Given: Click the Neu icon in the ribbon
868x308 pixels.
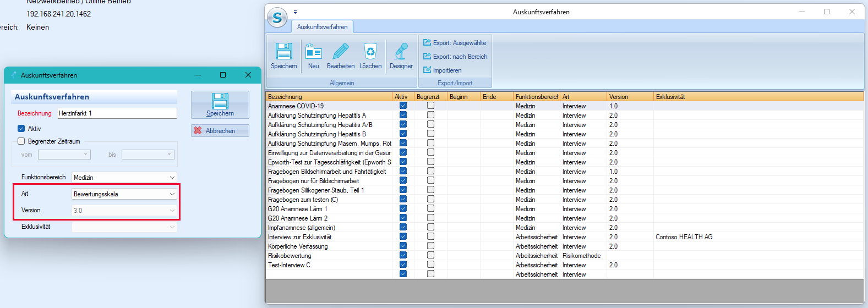Looking at the screenshot, I should (314, 52).
